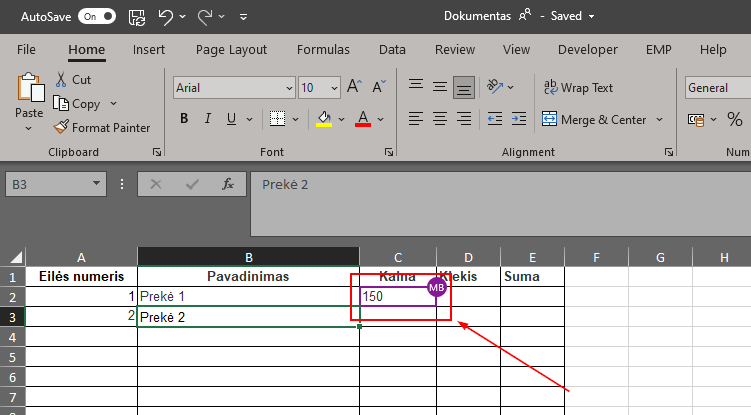The image size is (751, 415).
Task: Expand Paste options arrow below Paste
Action: (28, 128)
